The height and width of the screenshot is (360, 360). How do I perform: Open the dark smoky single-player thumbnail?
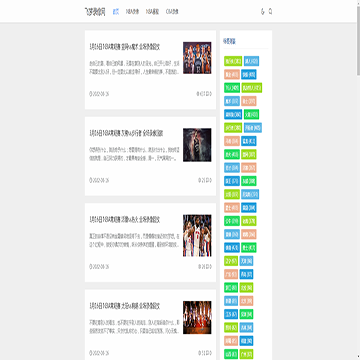197,145
